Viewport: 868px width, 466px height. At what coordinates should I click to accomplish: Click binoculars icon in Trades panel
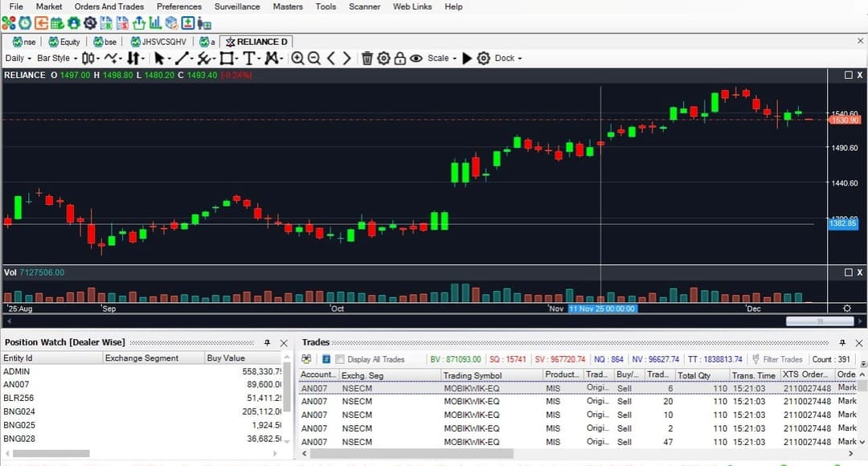[x=307, y=359]
